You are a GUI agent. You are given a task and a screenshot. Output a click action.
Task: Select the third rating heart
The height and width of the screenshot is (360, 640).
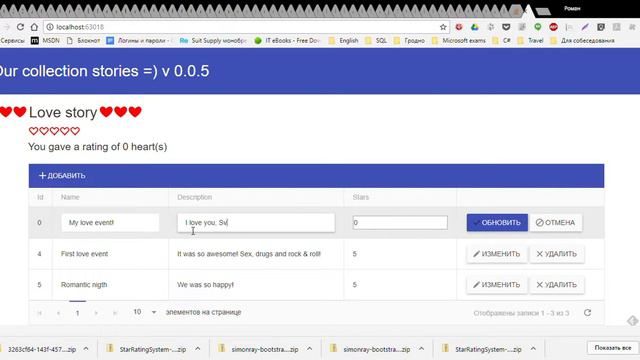[54, 131]
